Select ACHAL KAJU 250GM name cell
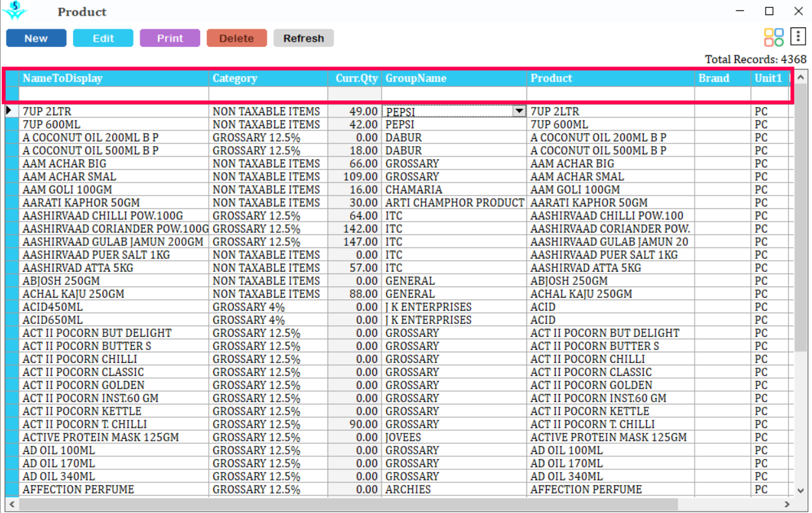812x513 pixels. pos(113,294)
